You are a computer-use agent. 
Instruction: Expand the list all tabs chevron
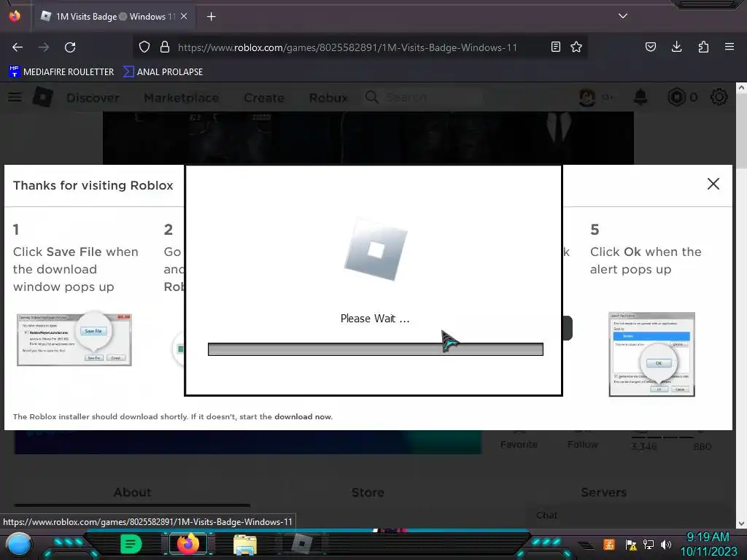(x=623, y=16)
